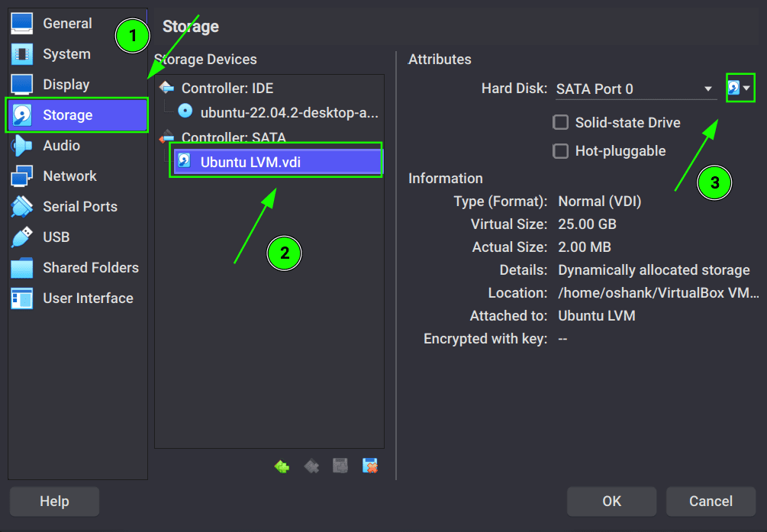Viewport: 767px width, 532px height.
Task: Open the SATA Port 0 dropdown
Action: [x=636, y=89]
